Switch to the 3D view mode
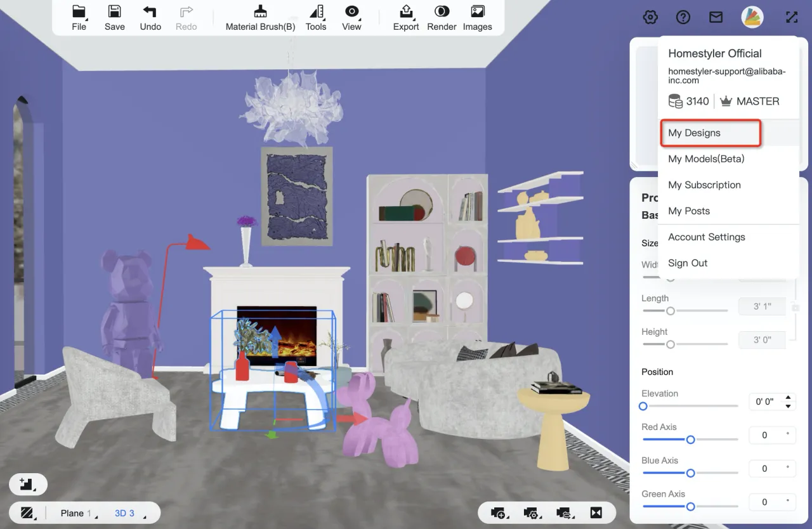Image resolution: width=812 pixels, height=529 pixels. tap(124, 513)
